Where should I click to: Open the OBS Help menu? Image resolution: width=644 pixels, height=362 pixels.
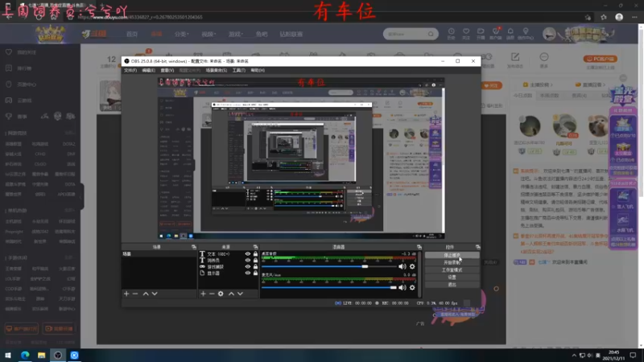click(x=258, y=71)
